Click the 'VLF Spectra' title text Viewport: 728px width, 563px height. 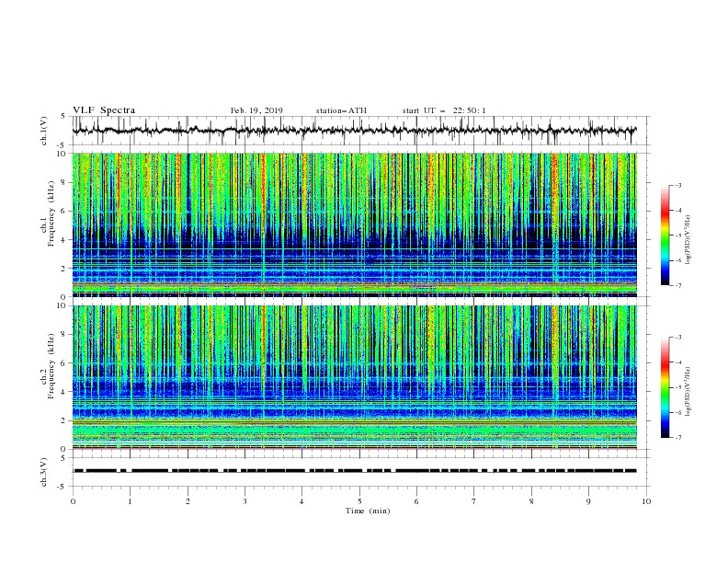click(104, 110)
